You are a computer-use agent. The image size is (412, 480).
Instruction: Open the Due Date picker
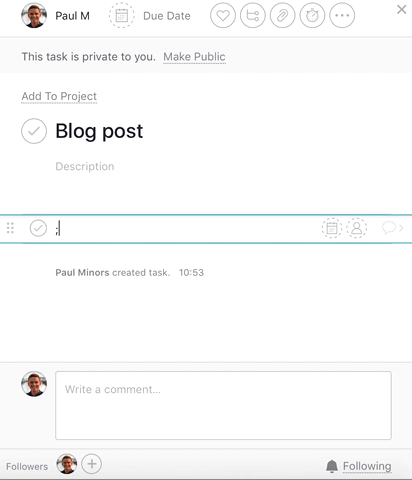(150, 16)
